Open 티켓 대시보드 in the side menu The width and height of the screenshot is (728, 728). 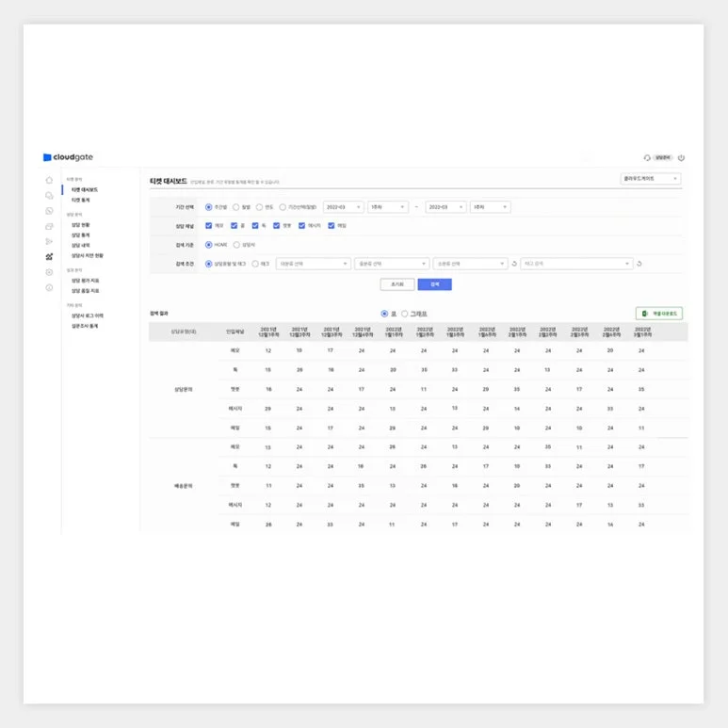pyautogui.click(x=85, y=190)
